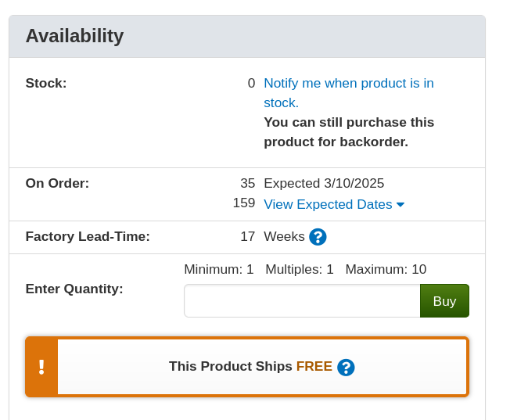Image resolution: width=510 pixels, height=420 pixels.
Task: Open the free shipping help icon
Action: point(346,367)
